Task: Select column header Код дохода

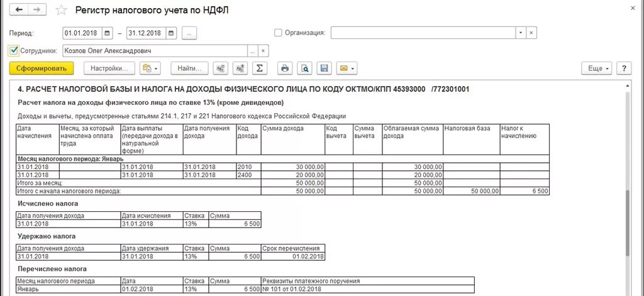Action: tap(248, 140)
